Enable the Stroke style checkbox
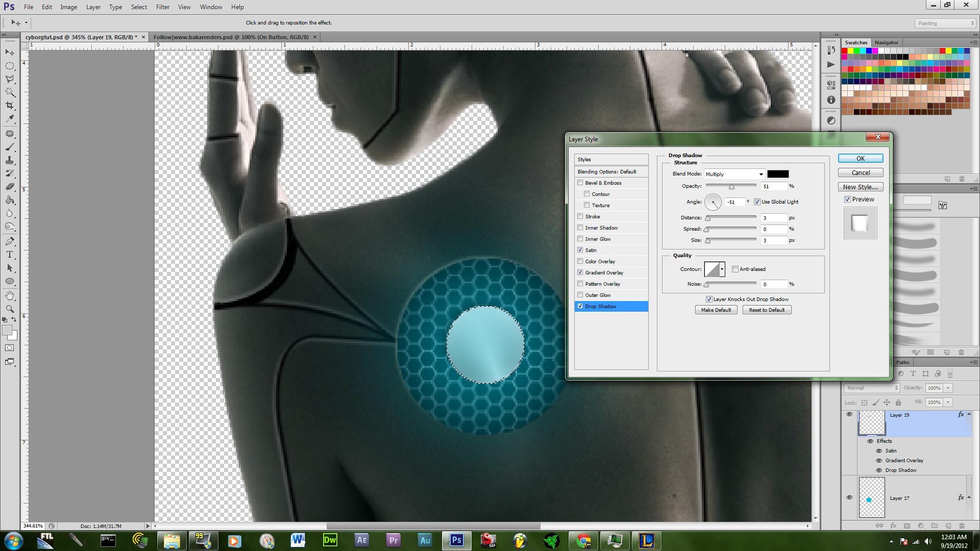This screenshot has height=551, width=980. [x=580, y=216]
